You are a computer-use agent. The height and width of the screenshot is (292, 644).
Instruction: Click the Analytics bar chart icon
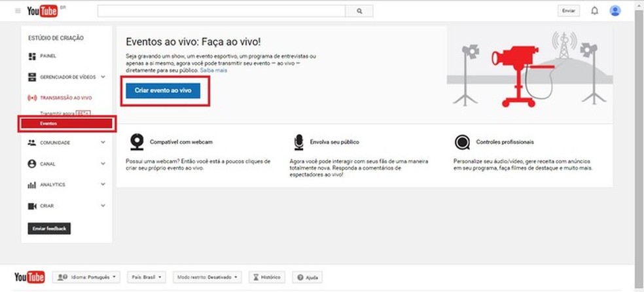coord(32,185)
